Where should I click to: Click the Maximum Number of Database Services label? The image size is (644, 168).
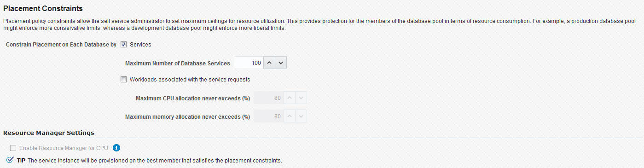point(178,64)
